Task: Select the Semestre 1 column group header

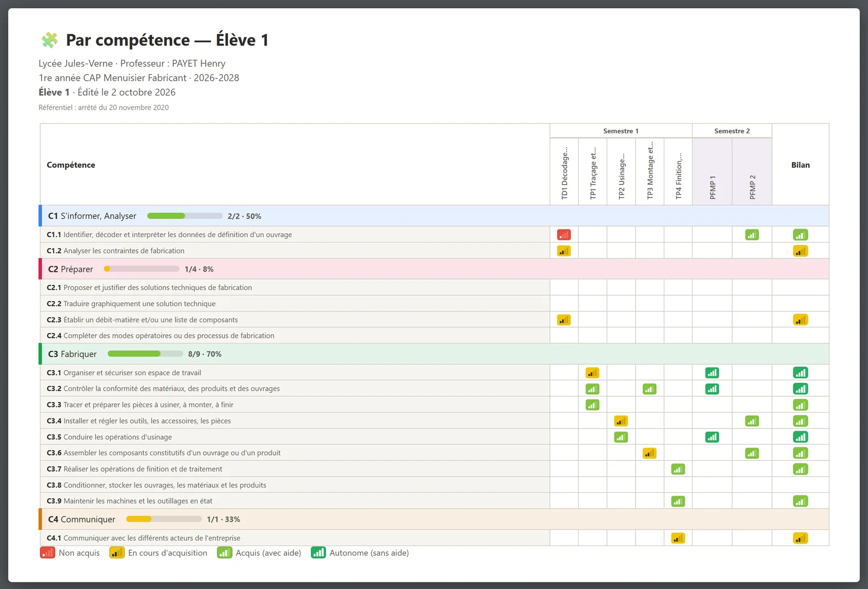Action: (621, 131)
